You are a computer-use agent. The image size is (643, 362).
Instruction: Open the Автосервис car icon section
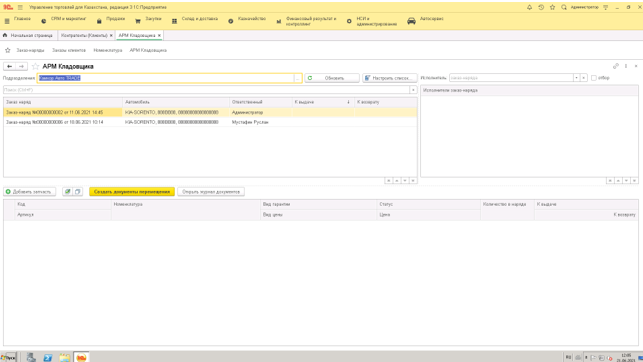pyautogui.click(x=411, y=21)
